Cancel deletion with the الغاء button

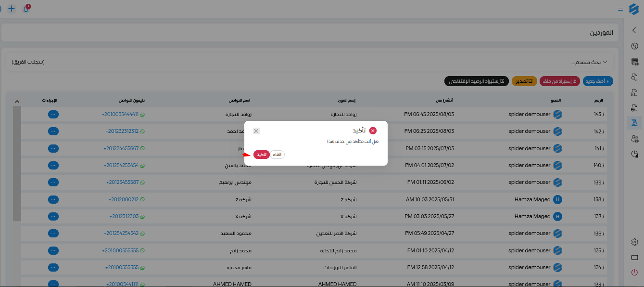click(x=277, y=155)
